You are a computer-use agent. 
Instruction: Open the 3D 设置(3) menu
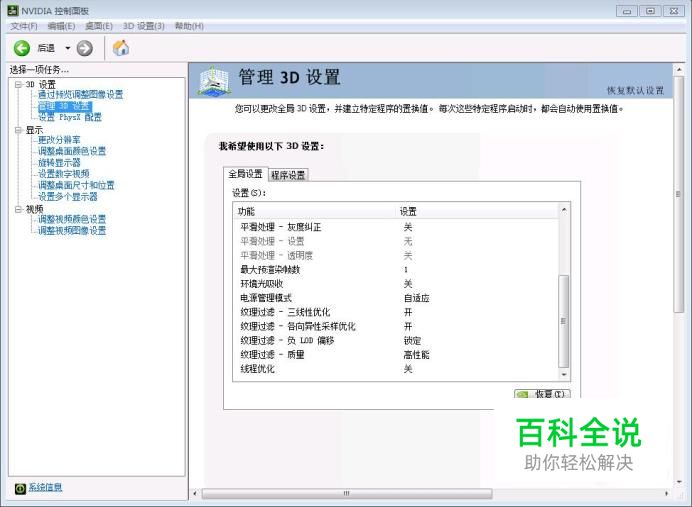pos(143,26)
